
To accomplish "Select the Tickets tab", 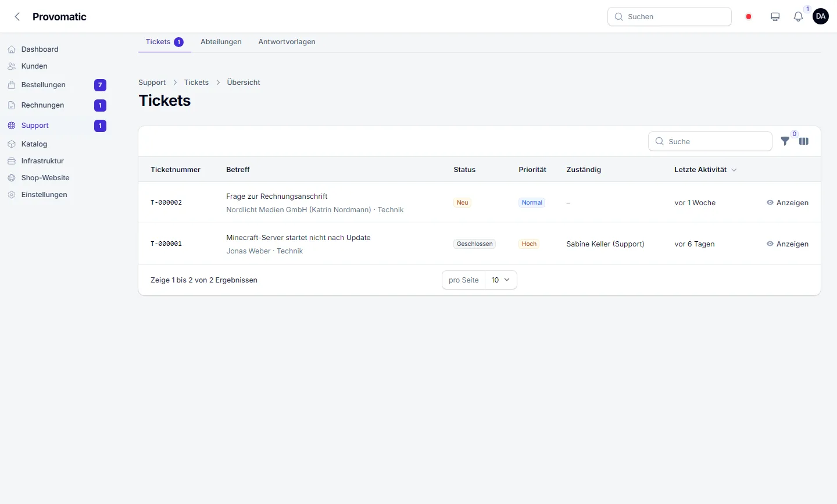I will pyautogui.click(x=164, y=42).
